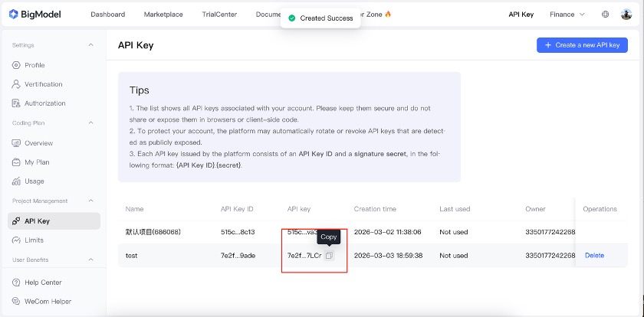Go to Verification settings

click(43, 84)
